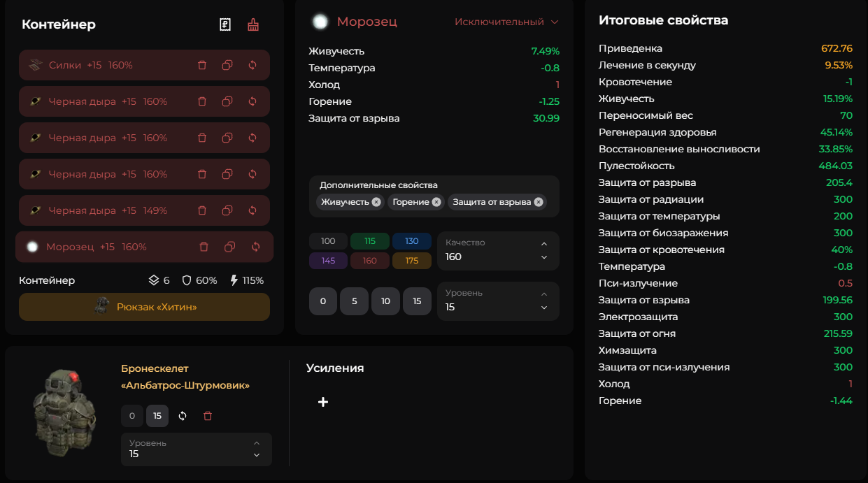The height and width of the screenshot is (483, 868).
Task: Set the artifact level to 10
Action: pyautogui.click(x=385, y=301)
